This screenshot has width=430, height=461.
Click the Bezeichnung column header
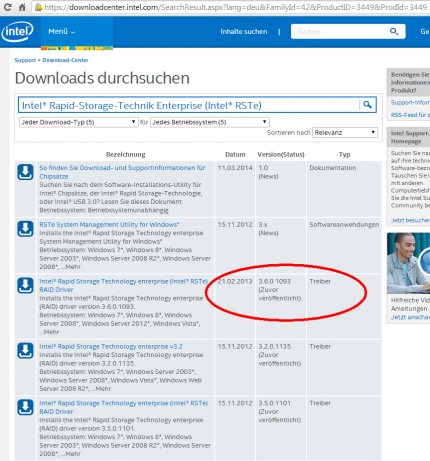coord(125,155)
